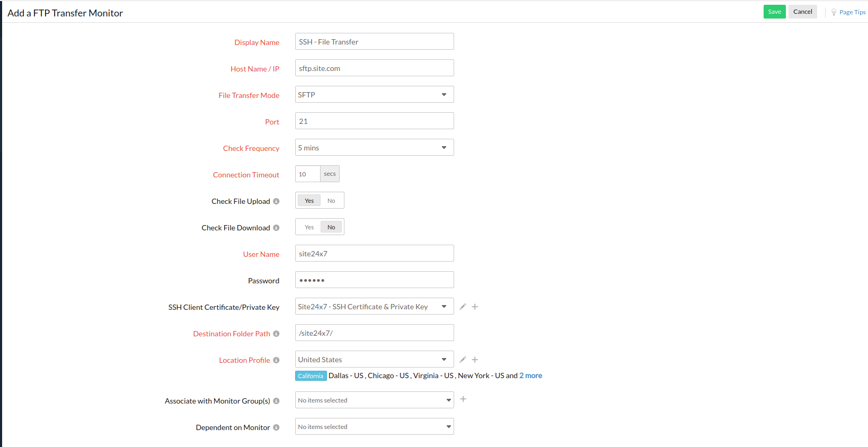Open info tooltip for Check File Upload
This screenshot has width=868, height=447.
276,201
